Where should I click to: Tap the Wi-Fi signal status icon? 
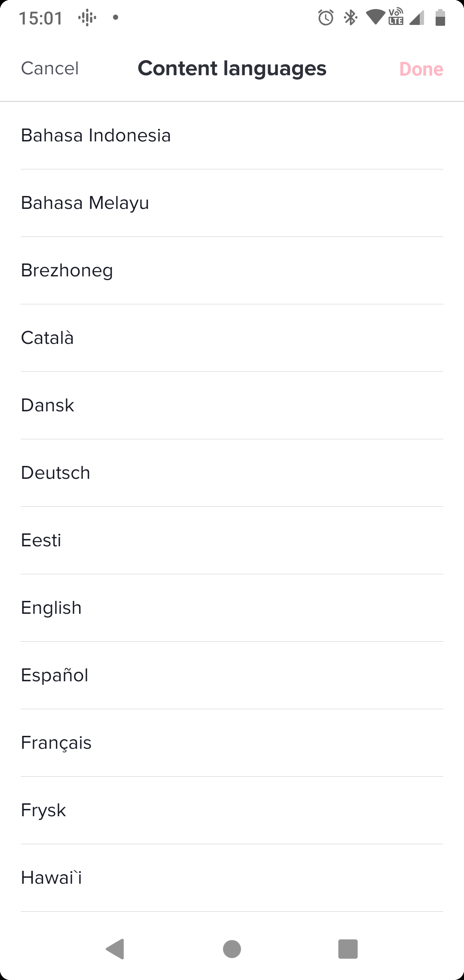coord(375,18)
